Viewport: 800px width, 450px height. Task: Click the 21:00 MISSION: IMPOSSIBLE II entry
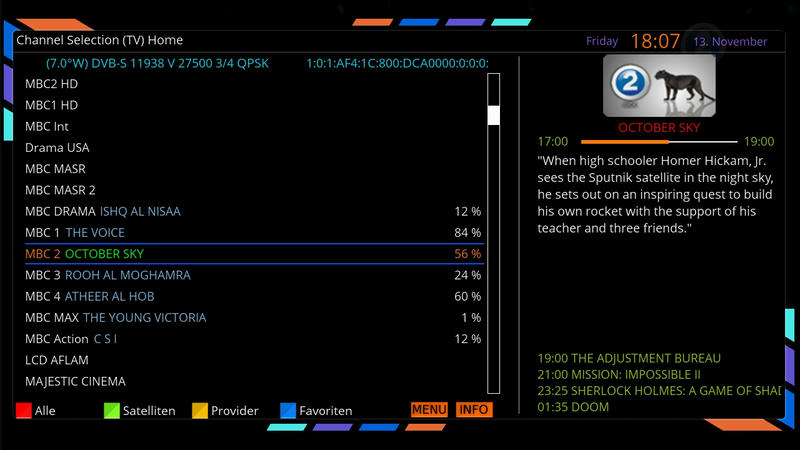619,374
